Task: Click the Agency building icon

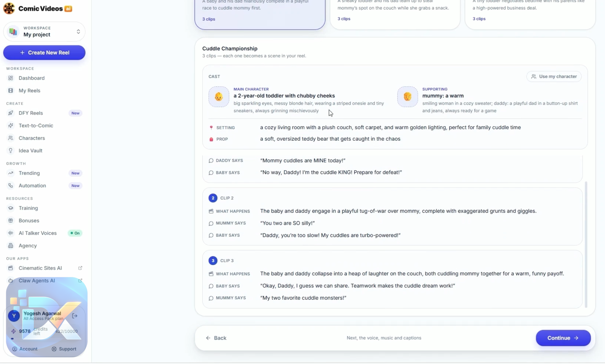Action: tap(11, 246)
